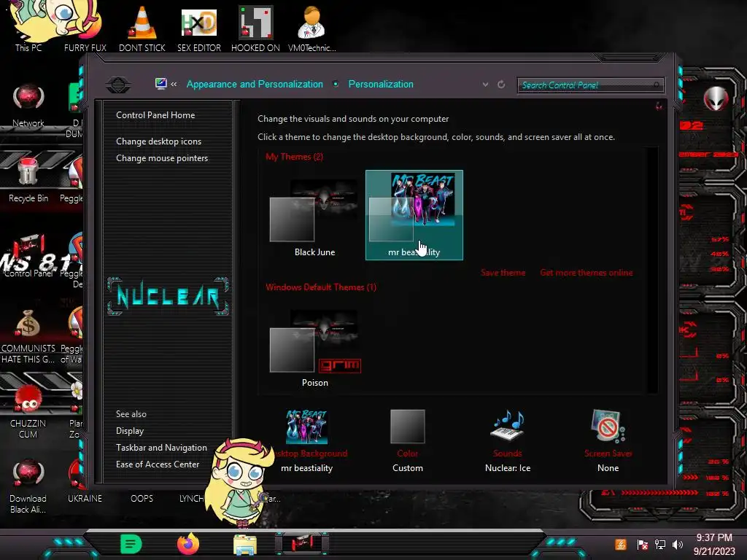The height and width of the screenshot is (560, 747).
Task: Expand the address bar history dropdown
Action: tap(485, 85)
